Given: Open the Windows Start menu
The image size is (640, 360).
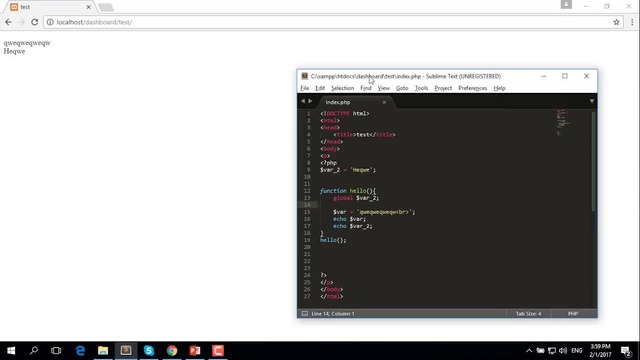Looking at the screenshot, I should click(11, 351).
